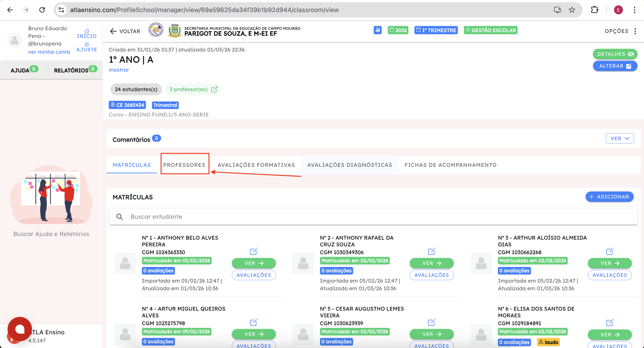Viewport: 644px width, 348px height.
Task: View site information icon in address bar
Action: point(61,10)
